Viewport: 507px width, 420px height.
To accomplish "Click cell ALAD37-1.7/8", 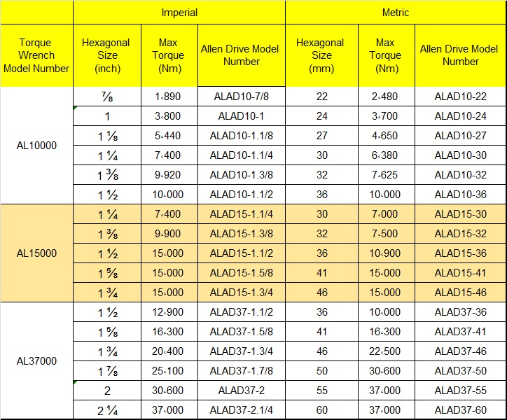I will tap(242, 371).
